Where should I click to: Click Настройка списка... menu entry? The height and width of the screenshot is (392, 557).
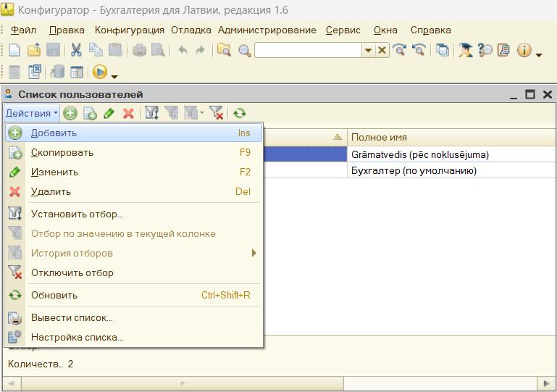pos(78,337)
